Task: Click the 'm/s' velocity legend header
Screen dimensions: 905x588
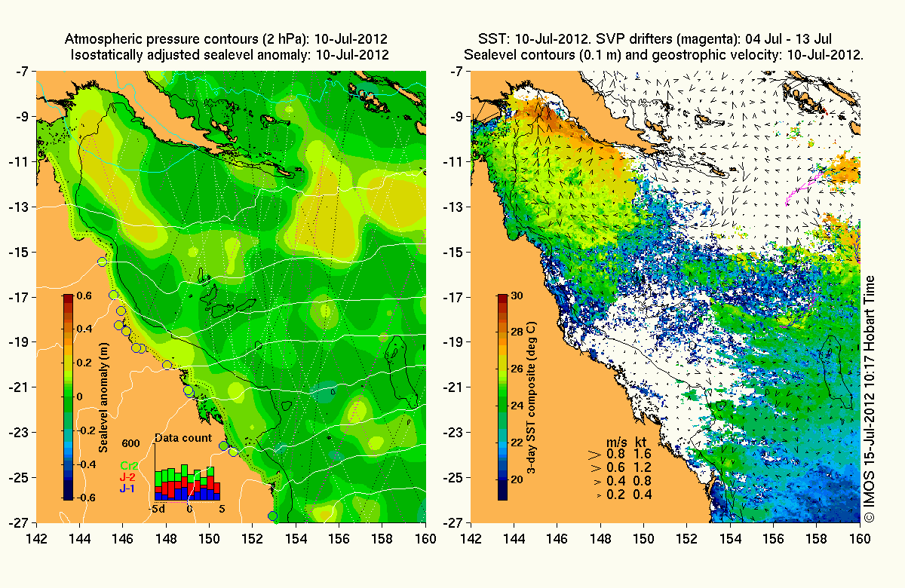Action: [618, 441]
